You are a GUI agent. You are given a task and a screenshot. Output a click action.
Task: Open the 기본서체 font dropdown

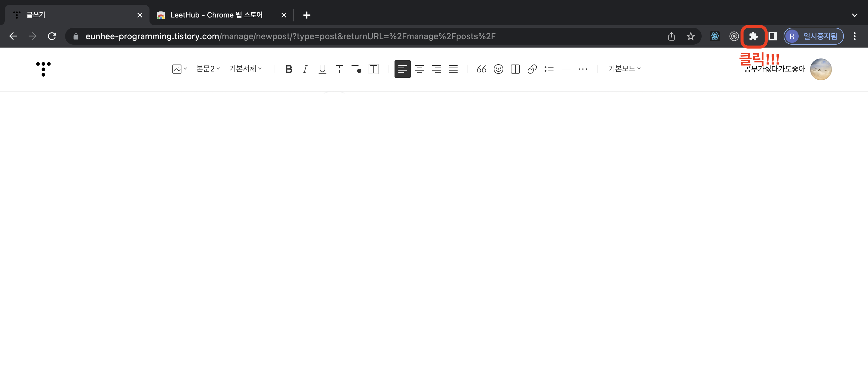(x=245, y=69)
